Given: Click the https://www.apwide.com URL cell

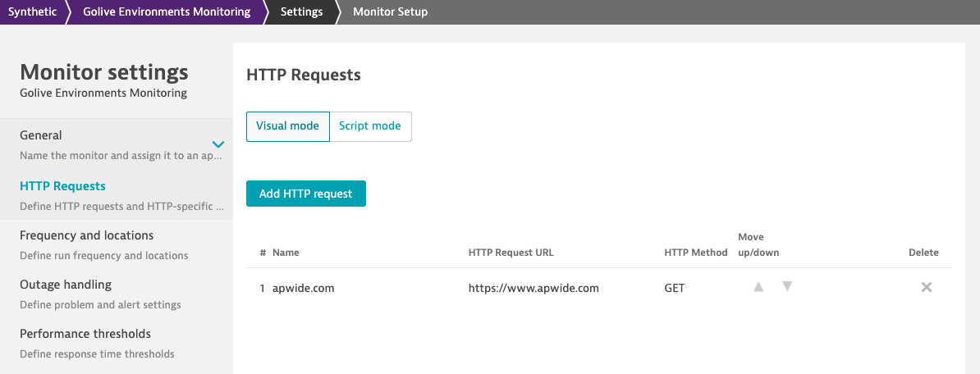Looking at the screenshot, I should coord(534,288).
